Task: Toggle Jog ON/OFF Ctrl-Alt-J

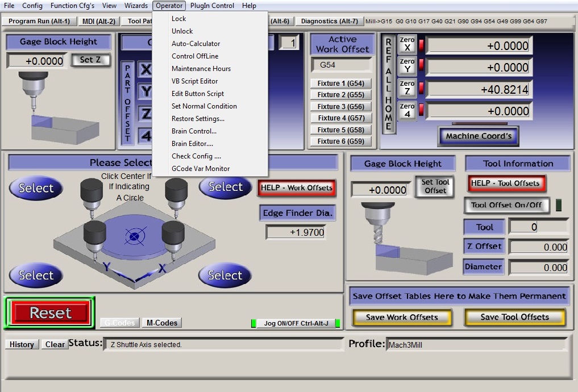Action: pyautogui.click(x=296, y=323)
